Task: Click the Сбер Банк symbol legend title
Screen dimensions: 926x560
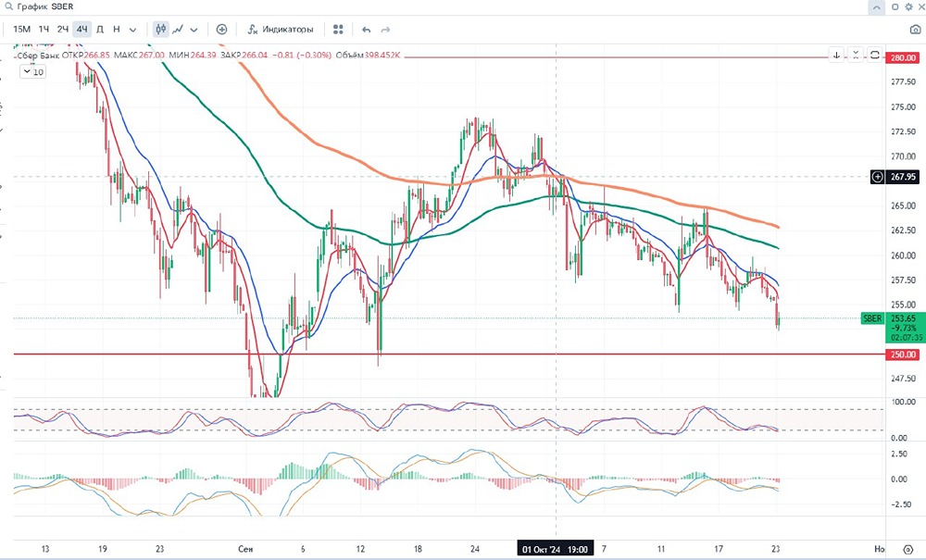Action: (38, 56)
